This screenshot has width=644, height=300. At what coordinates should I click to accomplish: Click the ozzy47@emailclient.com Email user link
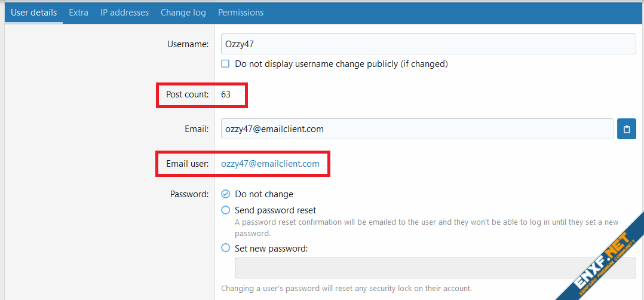coord(270,164)
